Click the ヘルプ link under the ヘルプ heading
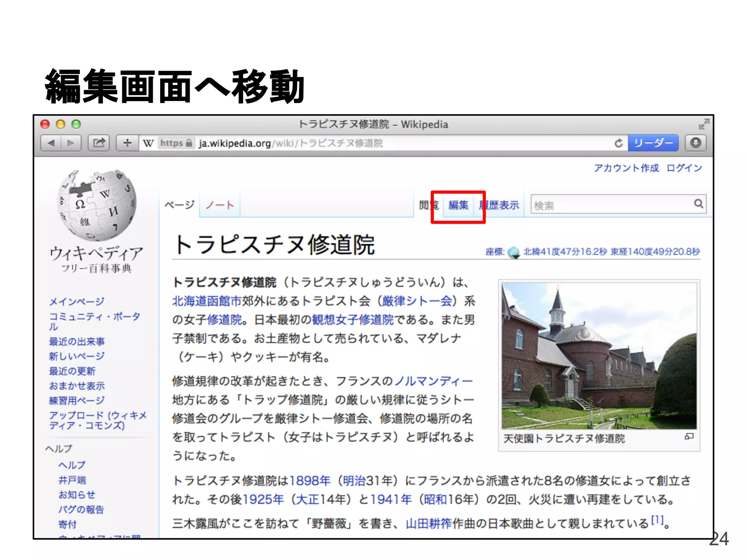747x560 pixels. [x=72, y=465]
